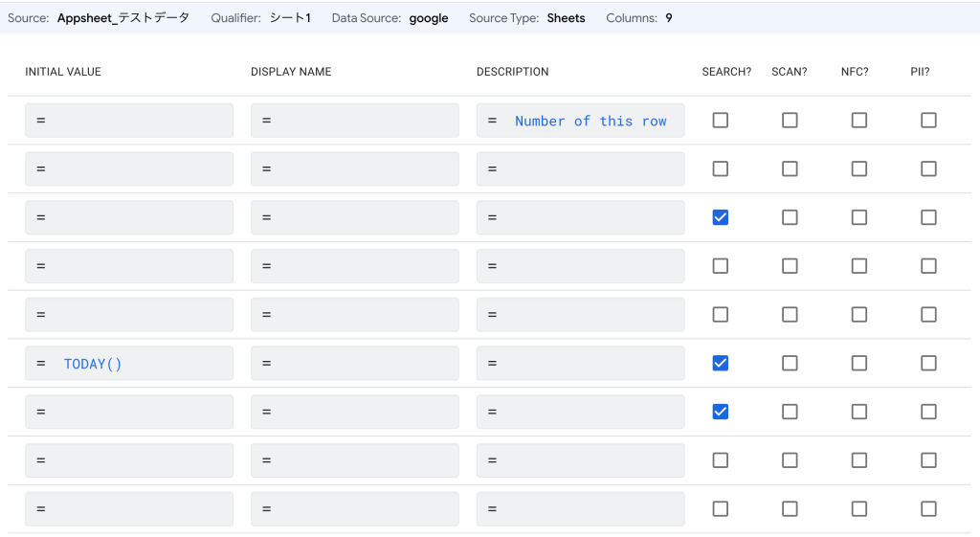Uncheck the Search? checkbox in the third row

pos(721,217)
